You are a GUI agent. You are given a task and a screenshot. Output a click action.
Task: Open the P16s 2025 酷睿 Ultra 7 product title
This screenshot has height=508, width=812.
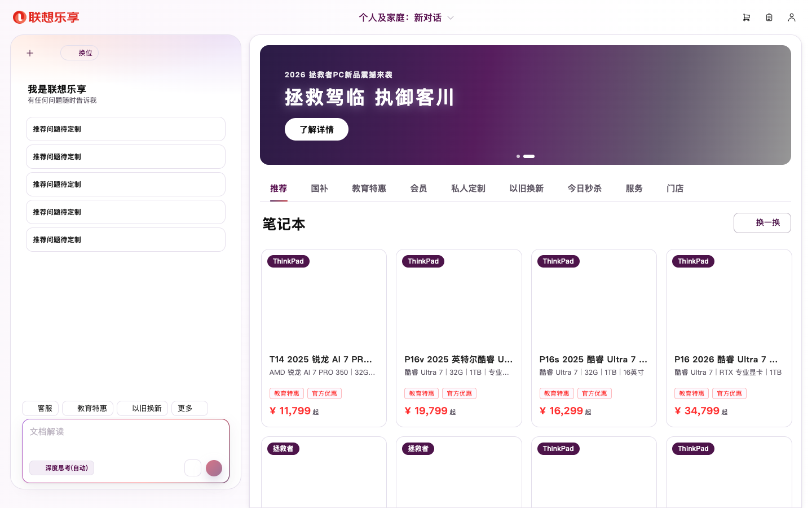click(x=593, y=360)
